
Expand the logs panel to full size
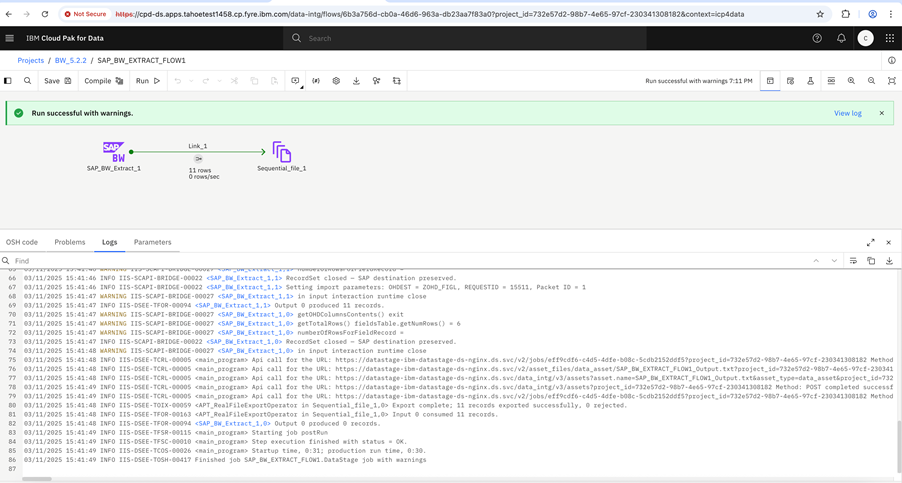[x=870, y=243]
